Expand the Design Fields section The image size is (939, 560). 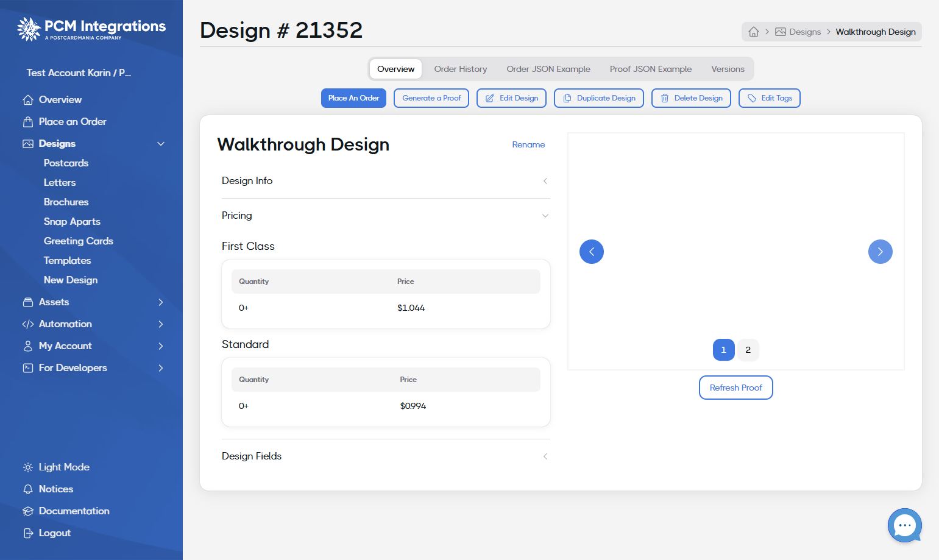pos(386,456)
